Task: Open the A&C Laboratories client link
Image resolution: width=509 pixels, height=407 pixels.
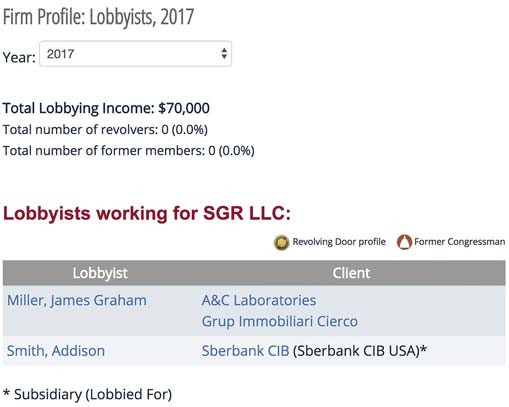Action: [x=259, y=300]
